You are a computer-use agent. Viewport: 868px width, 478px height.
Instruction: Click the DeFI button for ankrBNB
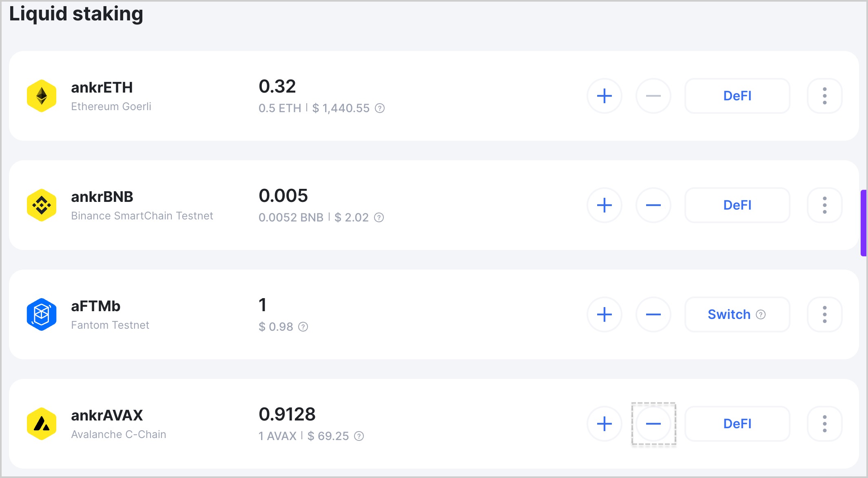click(x=737, y=205)
